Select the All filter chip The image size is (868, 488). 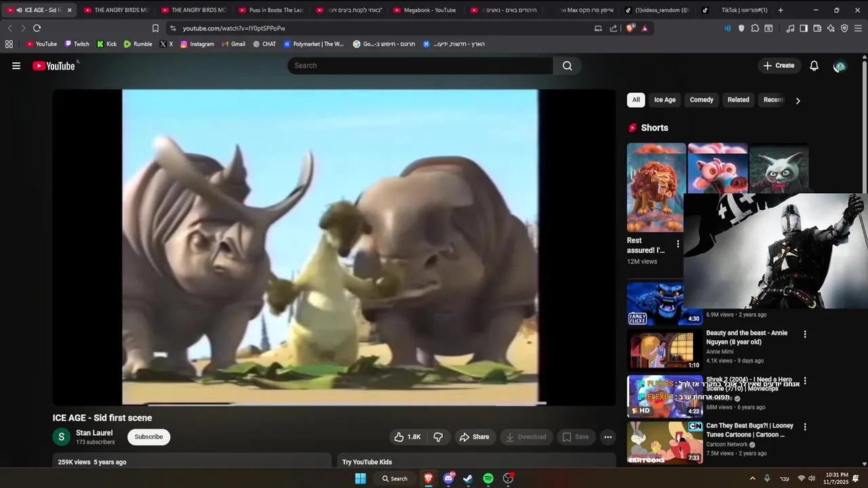point(636,100)
